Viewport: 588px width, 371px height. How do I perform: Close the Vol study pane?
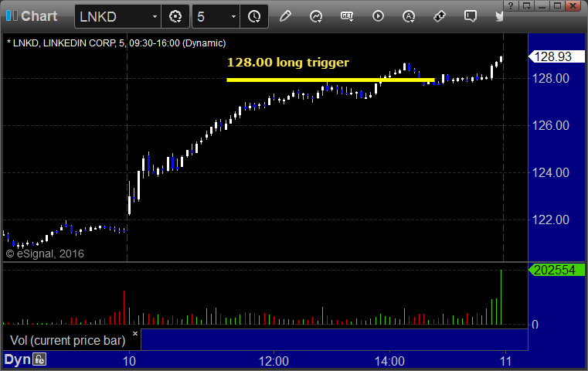135,333
